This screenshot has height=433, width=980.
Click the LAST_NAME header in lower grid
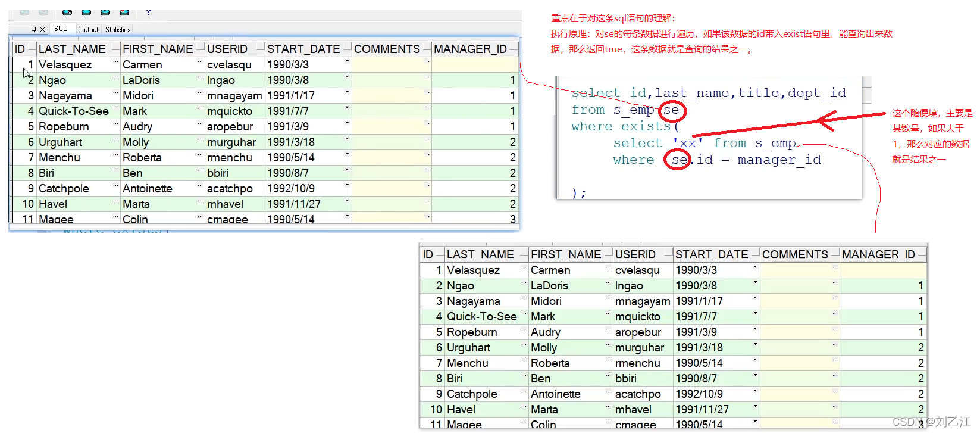point(486,254)
